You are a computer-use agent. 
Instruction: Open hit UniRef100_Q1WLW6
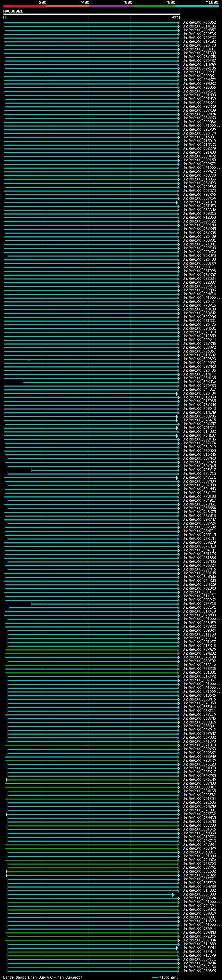199,26
